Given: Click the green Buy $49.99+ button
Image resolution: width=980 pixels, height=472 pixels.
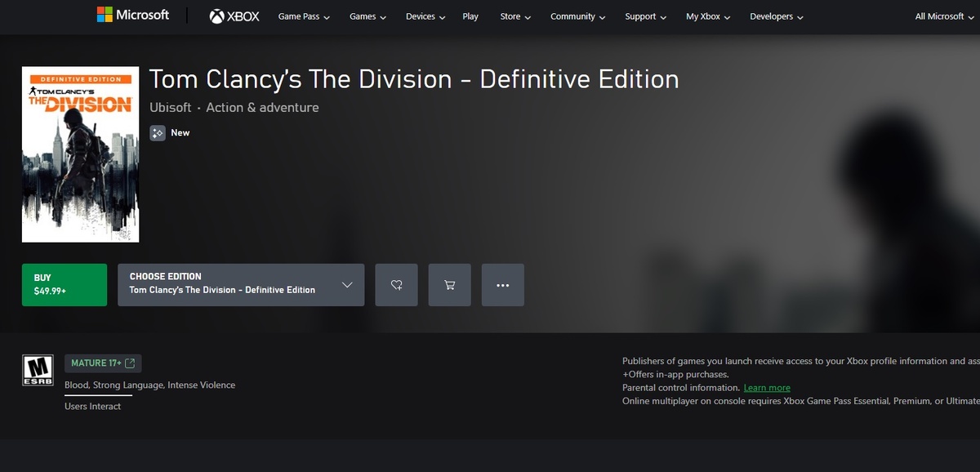Looking at the screenshot, I should click(65, 285).
